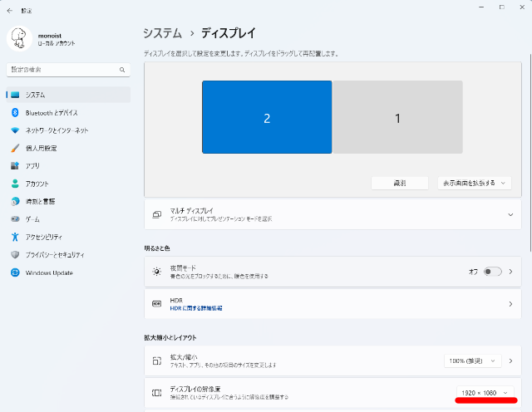This screenshot has width=532, height=412.
Task: Click the search magnifier icon
Action: click(x=122, y=70)
